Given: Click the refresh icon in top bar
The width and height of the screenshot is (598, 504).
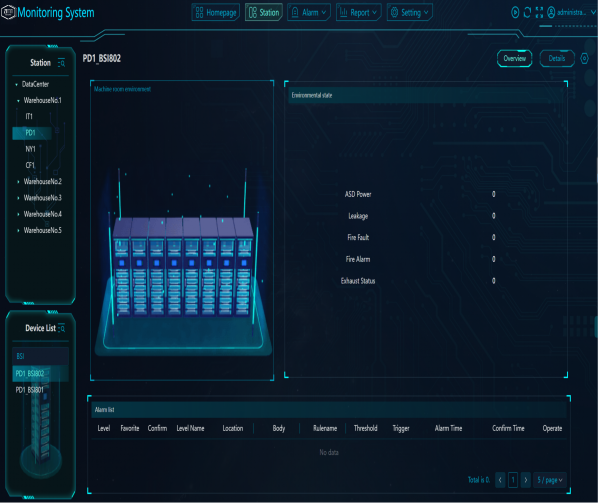Looking at the screenshot, I should coord(527,13).
